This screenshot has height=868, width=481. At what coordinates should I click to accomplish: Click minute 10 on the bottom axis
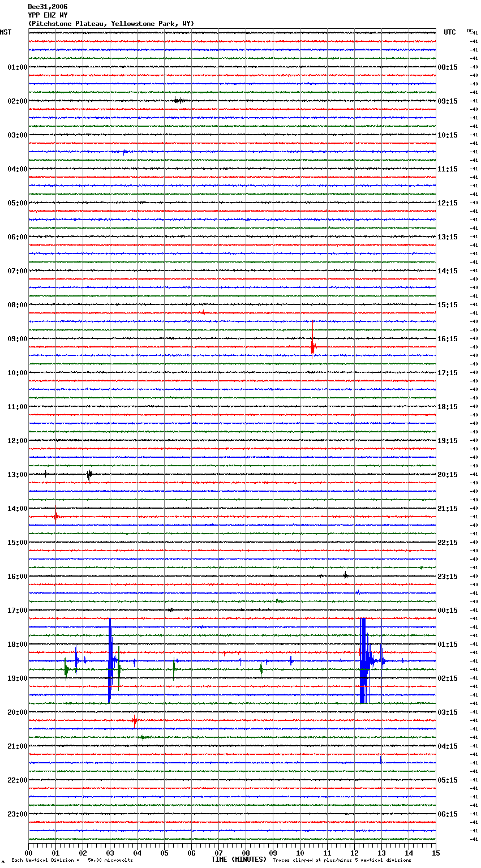click(x=300, y=853)
